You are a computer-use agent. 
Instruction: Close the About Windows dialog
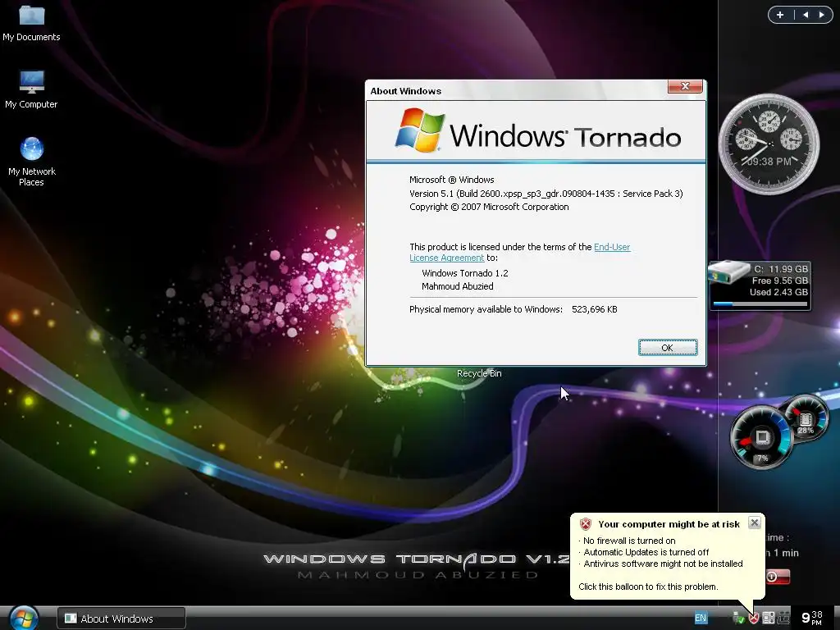[x=685, y=86]
